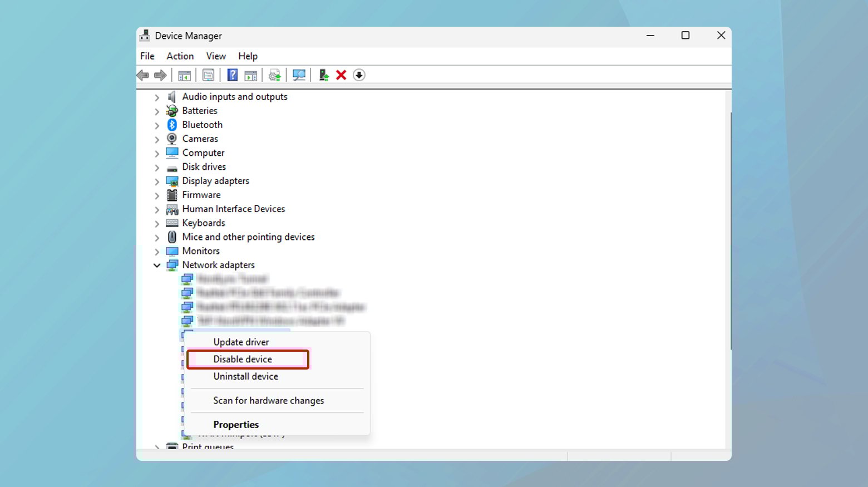Image resolution: width=868 pixels, height=487 pixels.
Task: Click the Show/Hide Action Pane toolbar icon
Action: (250, 75)
